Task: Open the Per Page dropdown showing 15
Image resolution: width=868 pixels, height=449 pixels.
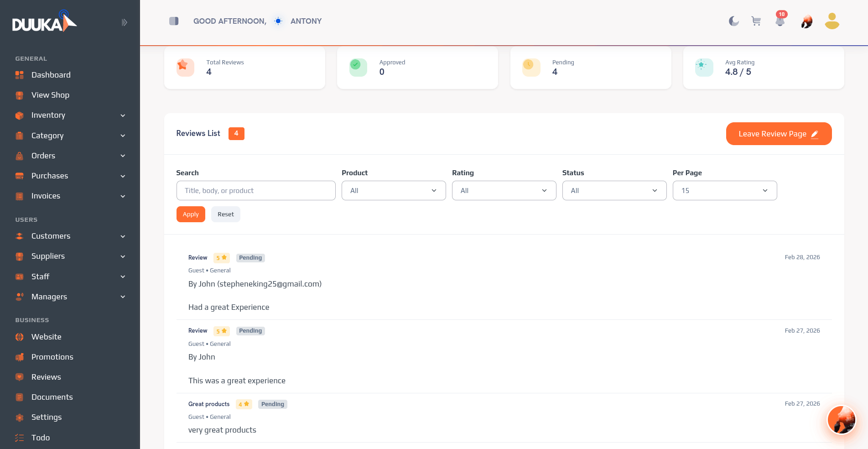Action: click(x=725, y=191)
